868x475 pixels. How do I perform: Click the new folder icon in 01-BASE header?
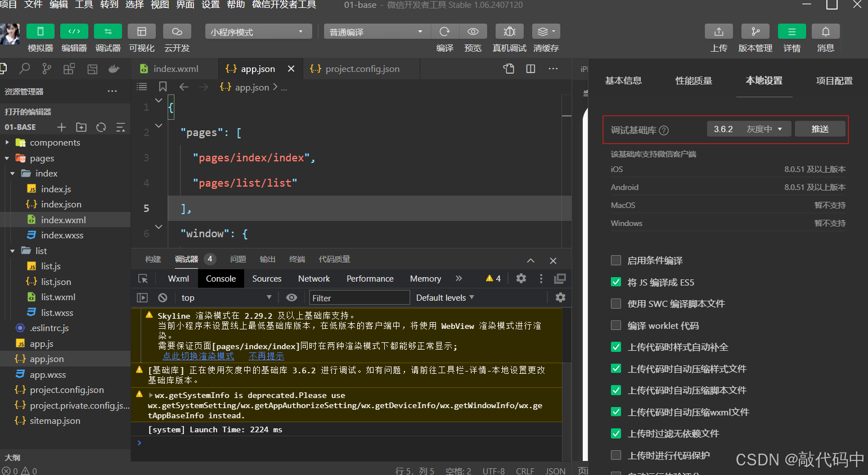[x=81, y=127]
